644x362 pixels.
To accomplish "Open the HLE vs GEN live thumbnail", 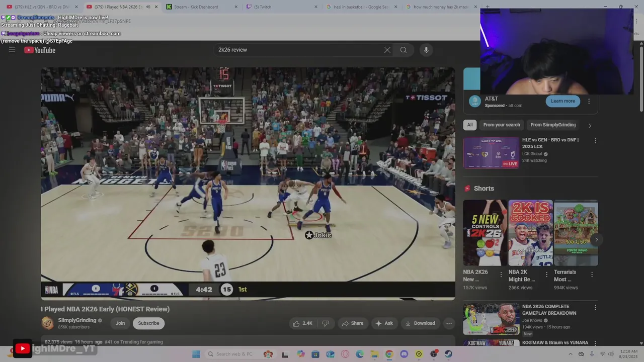I will [x=491, y=152].
